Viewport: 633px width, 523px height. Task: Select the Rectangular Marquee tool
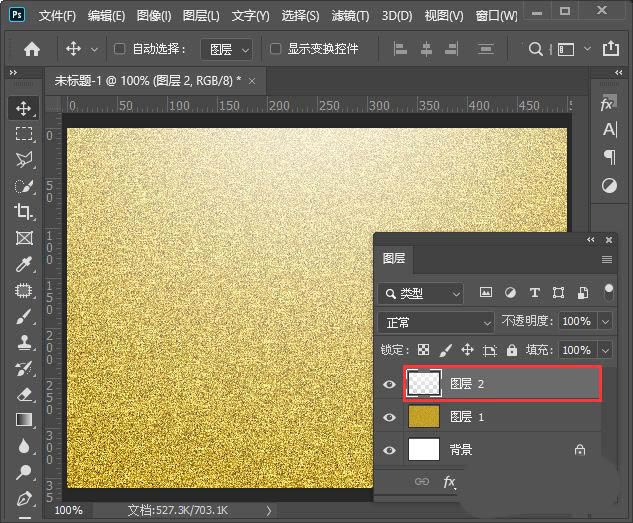(x=24, y=134)
